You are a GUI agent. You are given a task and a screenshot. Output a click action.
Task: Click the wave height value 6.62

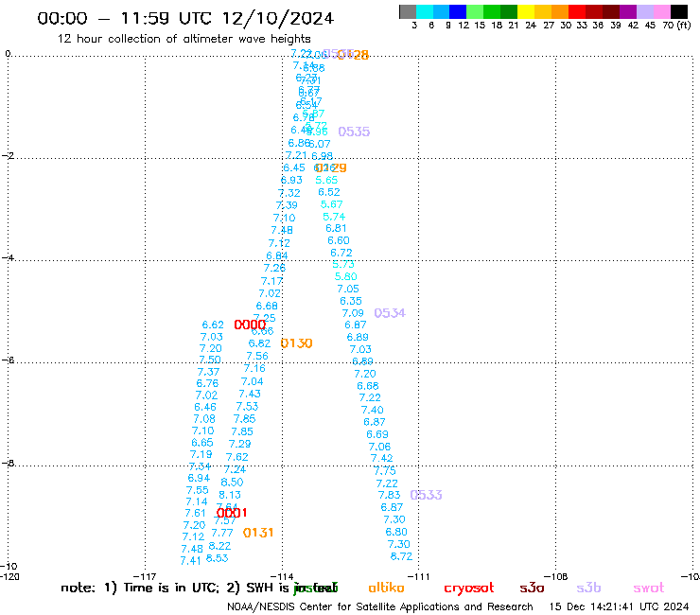(x=213, y=325)
